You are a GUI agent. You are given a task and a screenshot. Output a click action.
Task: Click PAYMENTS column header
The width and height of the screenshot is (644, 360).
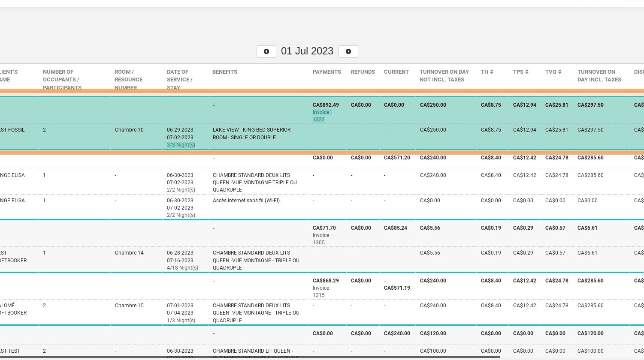(x=327, y=72)
